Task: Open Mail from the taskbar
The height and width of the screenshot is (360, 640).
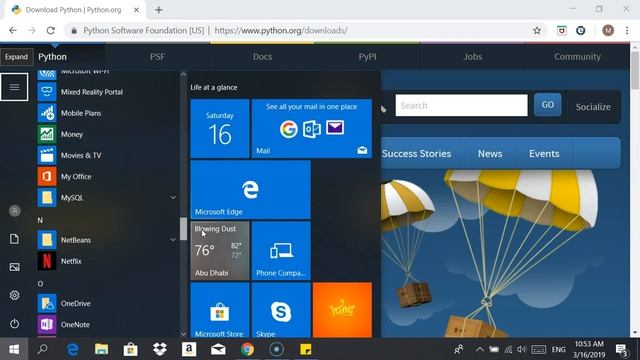Action: click(218, 349)
